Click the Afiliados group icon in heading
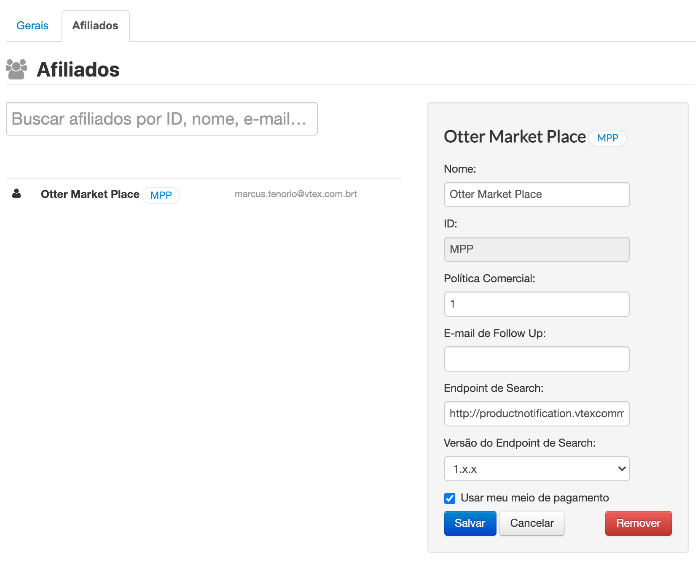 tap(16, 69)
